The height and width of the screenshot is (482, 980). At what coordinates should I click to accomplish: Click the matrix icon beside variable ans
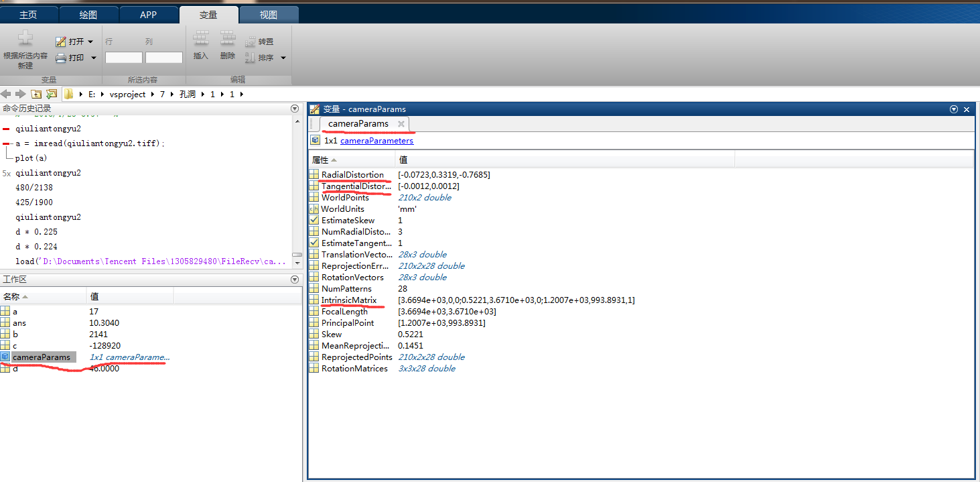[x=5, y=323]
